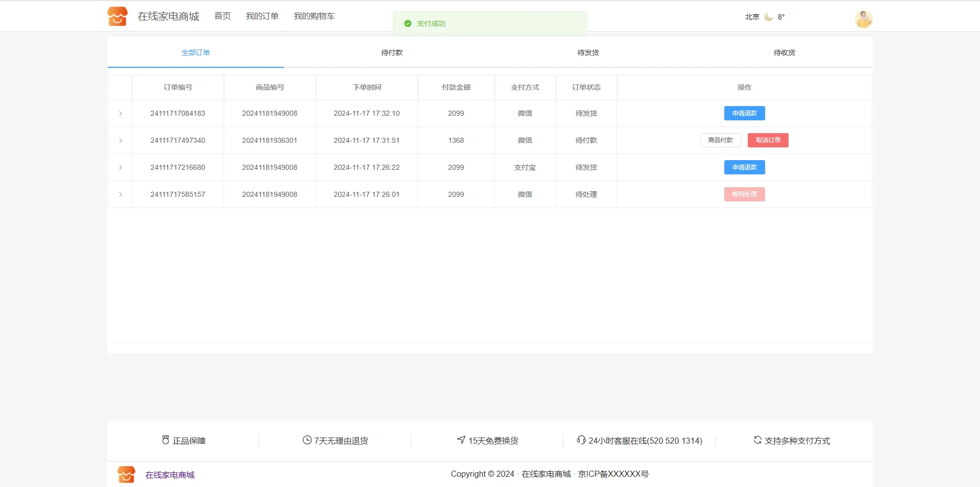Image resolution: width=980 pixels, height=487 pixels.
Task: Expand order 24111717216680 row details
Action: [x=120, y=167]
